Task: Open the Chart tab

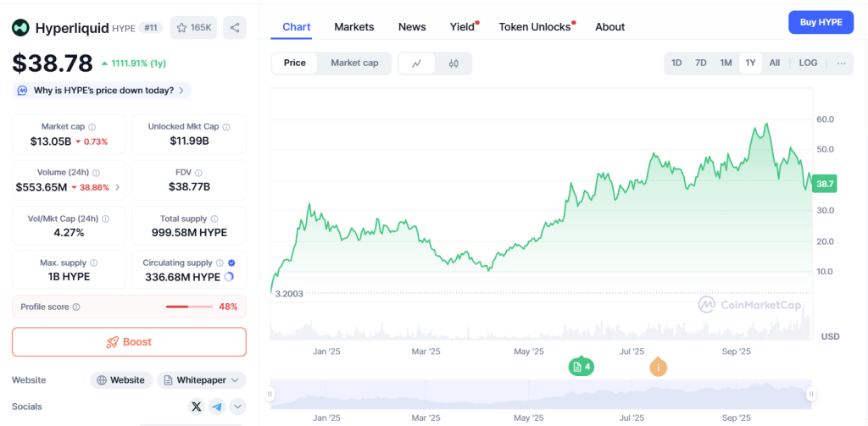Action: pos(296,26)
